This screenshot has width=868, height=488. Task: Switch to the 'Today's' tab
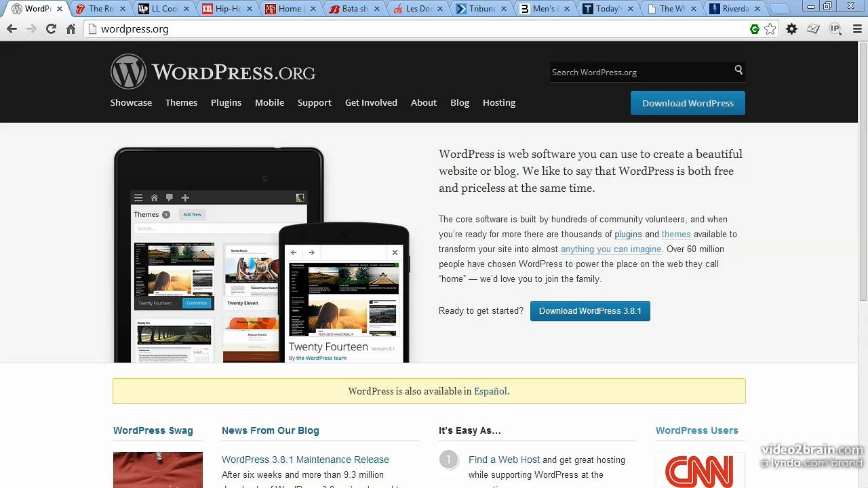[609, 9]
